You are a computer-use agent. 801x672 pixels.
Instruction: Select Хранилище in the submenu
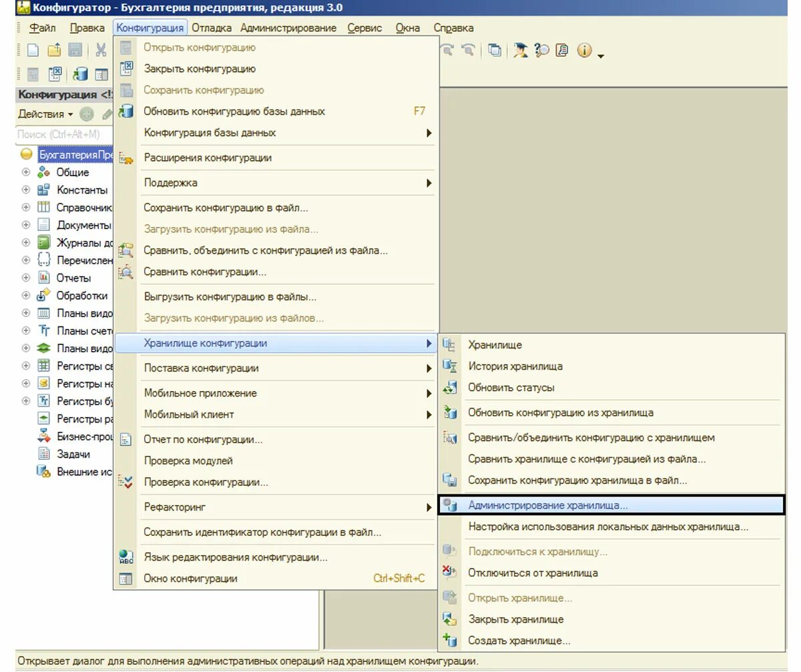tap(611, 345)
